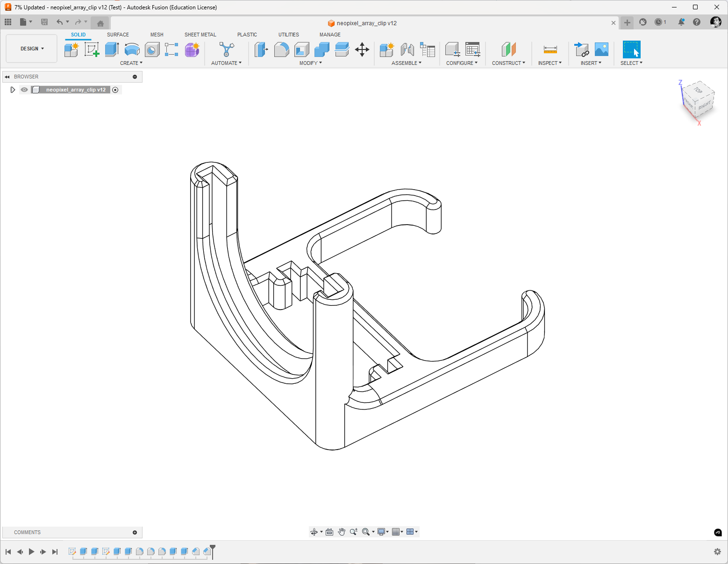The image size is (728, 564).
Task: Select the Combine tool
Action: [x=322, y=49]
